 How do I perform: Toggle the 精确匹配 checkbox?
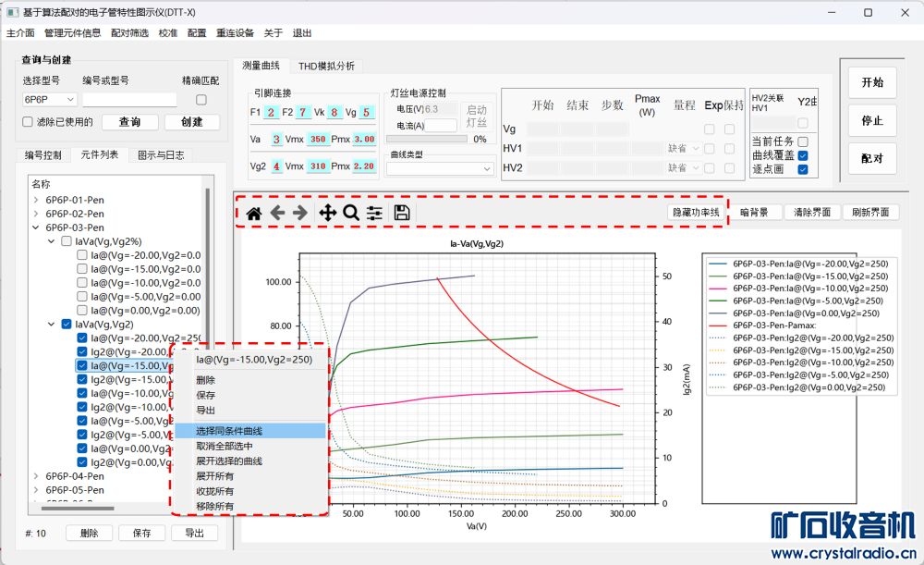[201, 99]
